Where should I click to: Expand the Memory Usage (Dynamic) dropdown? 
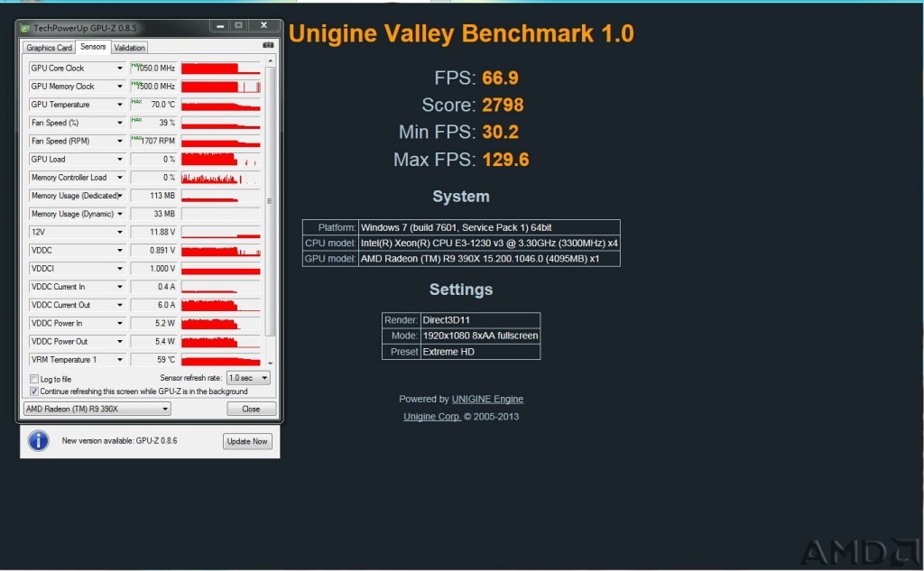pyautogui.click(x=120, y=214)
